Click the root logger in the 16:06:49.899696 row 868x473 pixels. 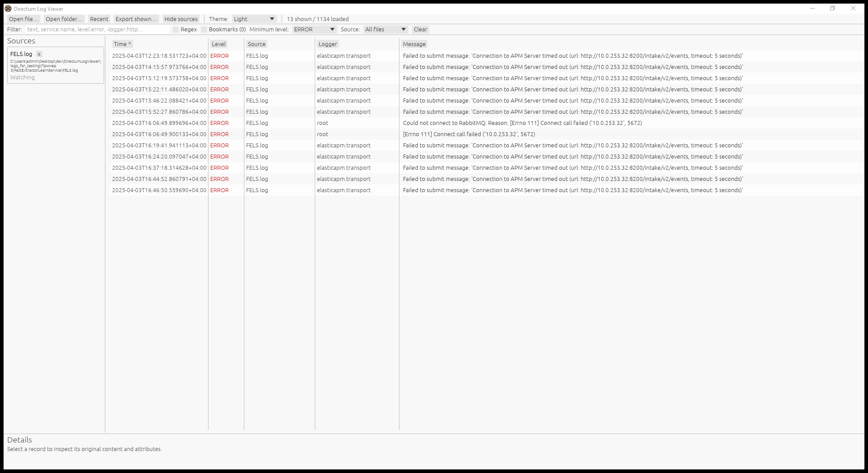click(322, 123)
